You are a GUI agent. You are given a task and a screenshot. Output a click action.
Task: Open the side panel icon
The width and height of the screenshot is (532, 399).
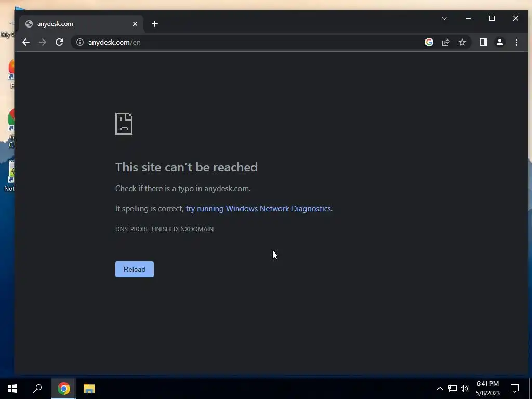coord(483,42)
